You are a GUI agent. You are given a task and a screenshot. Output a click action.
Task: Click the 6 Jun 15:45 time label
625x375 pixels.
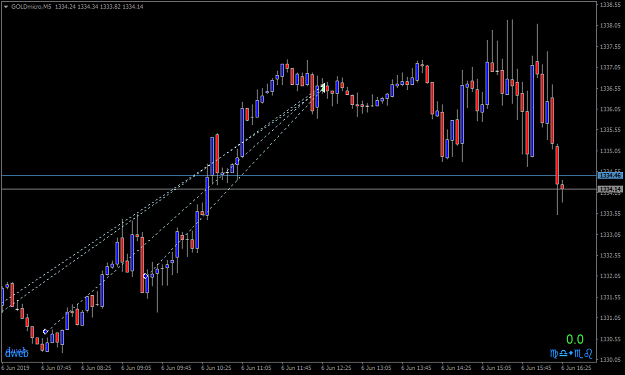click(x=537, y=368)
